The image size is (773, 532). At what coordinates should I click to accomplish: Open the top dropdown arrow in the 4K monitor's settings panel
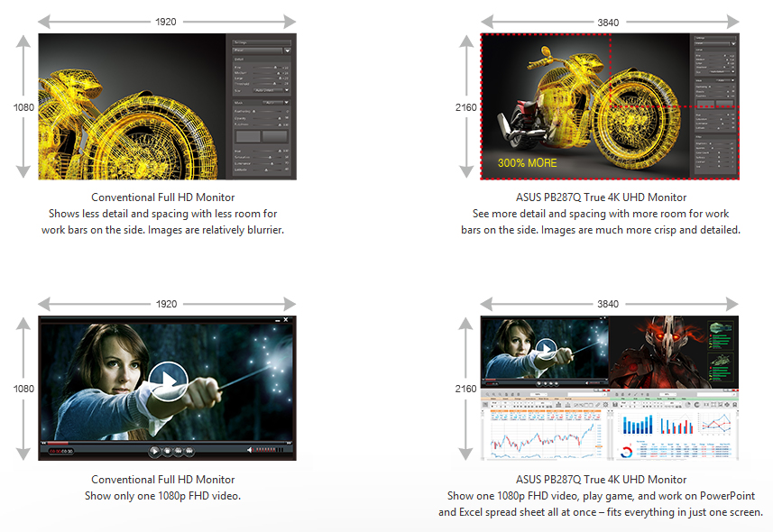(733, 43)
